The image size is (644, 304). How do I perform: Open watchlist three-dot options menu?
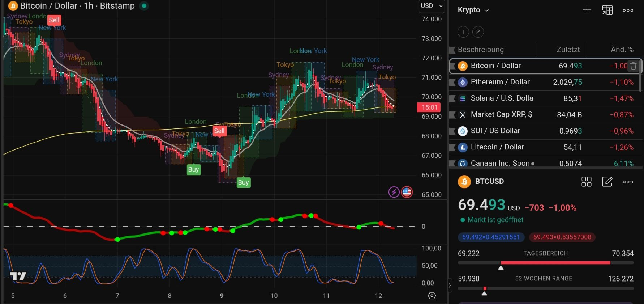(x=628, y=10)
